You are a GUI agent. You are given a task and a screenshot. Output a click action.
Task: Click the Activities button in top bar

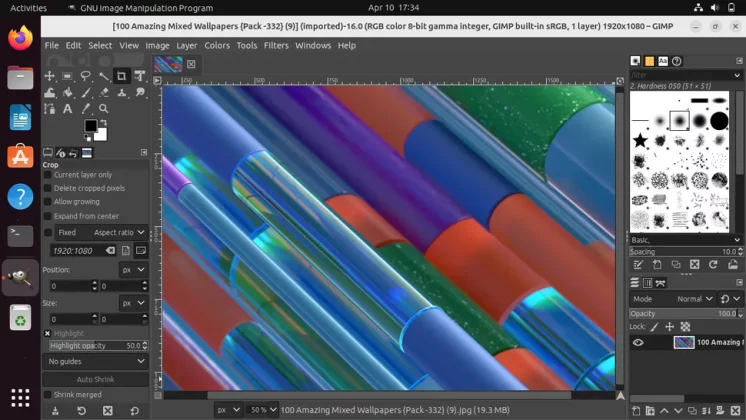[x=28, y=7]
